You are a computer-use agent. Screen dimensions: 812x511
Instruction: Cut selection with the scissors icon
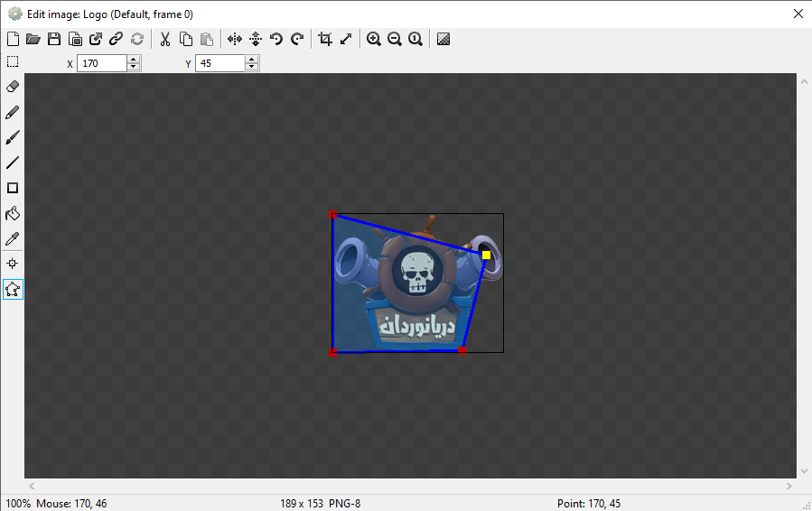[165, 39]
